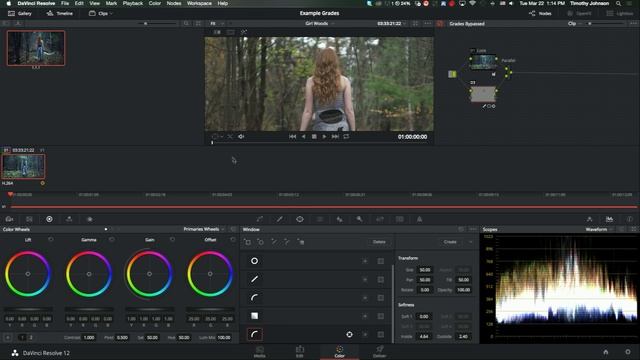Screen dimensions: 640x360
Task: Open the Workspace menu
Action: [199, 3]
